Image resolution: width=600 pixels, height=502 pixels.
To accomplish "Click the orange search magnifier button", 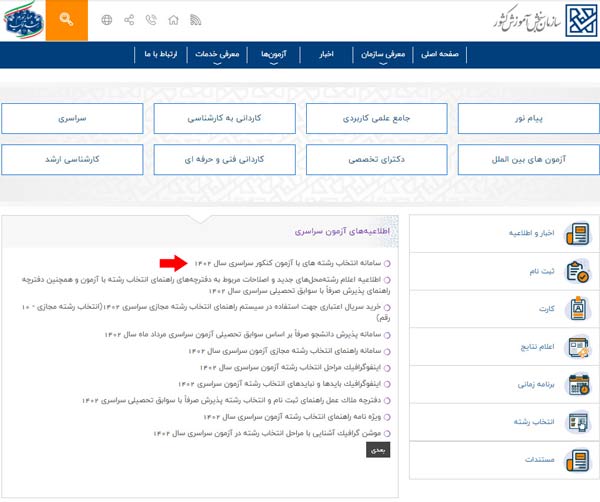I will click(67, 20).
